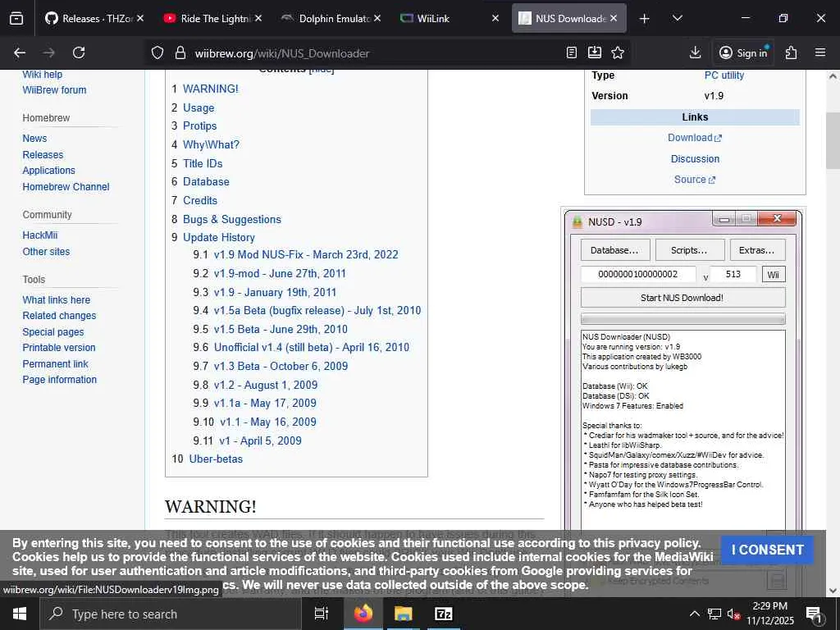Open Printable version link
Screen dimensions: 840x630
click(x=59, y=348)
